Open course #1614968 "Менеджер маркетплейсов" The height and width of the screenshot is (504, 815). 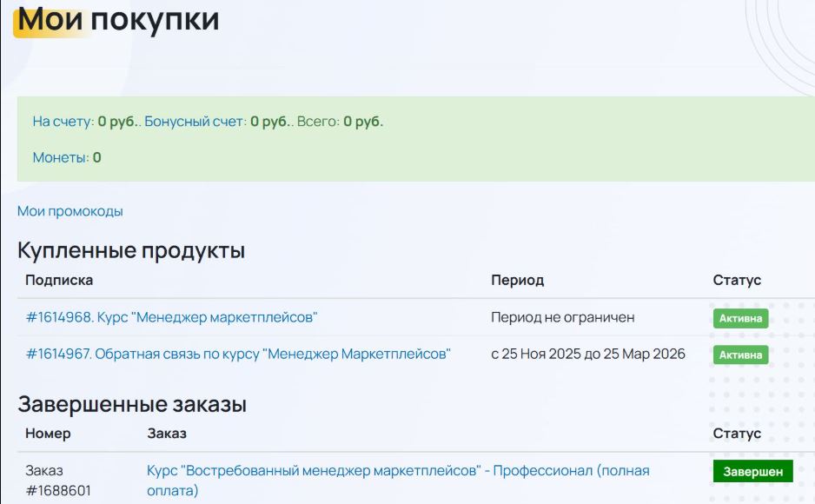click(171, 317)
